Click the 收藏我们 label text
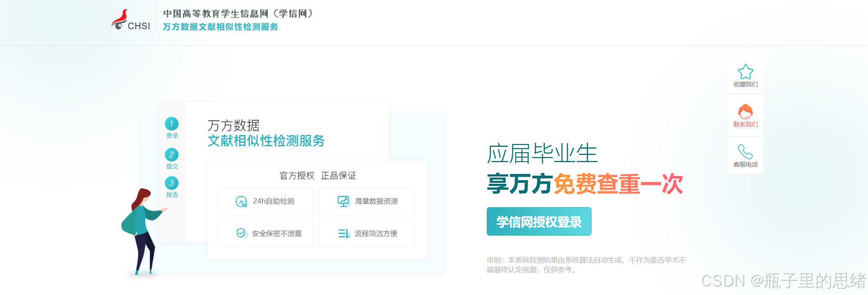Viewport: 868px width, 295px height. [x=745, y=84]
